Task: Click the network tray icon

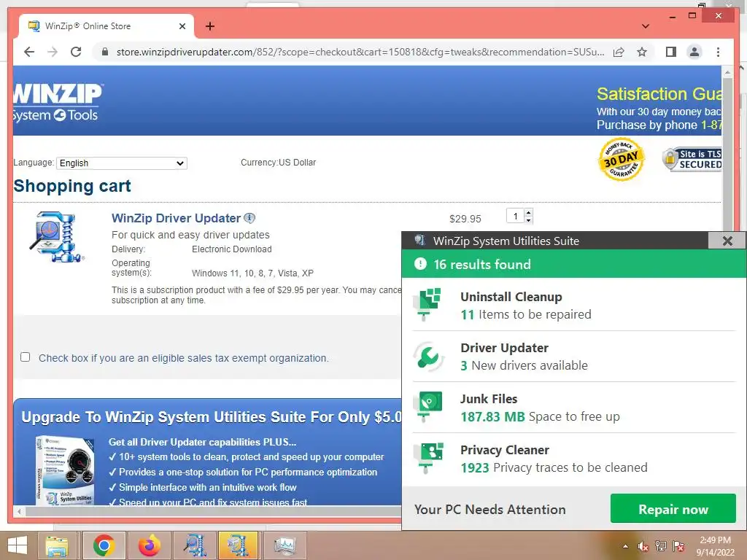Action: point(661,546)
